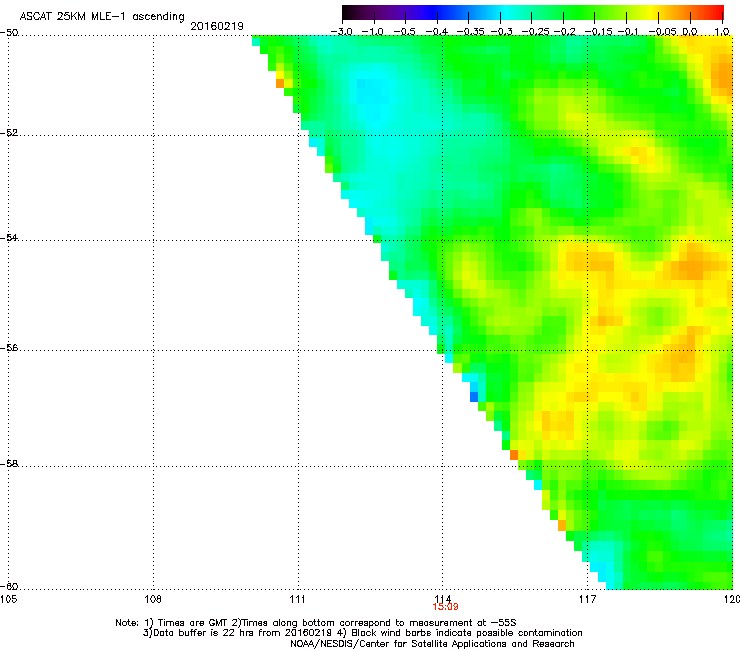Click the colorbar label -0.4

(x=437, y=32)
